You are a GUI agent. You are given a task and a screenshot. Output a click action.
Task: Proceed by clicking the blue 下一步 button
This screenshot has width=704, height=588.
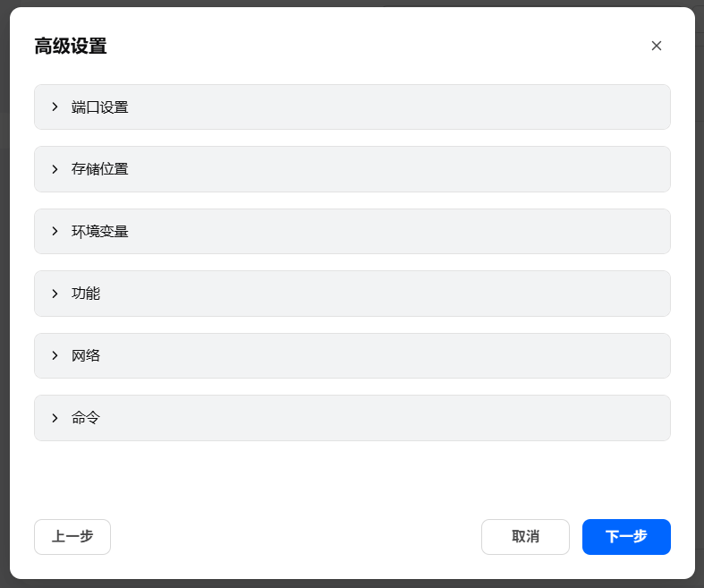(x=626, y=537)
